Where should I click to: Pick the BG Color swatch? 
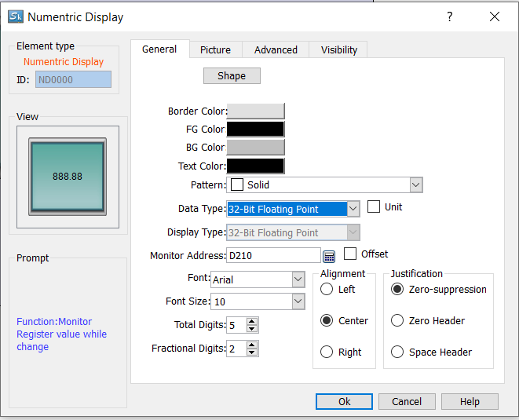click(x=255, y=148)
